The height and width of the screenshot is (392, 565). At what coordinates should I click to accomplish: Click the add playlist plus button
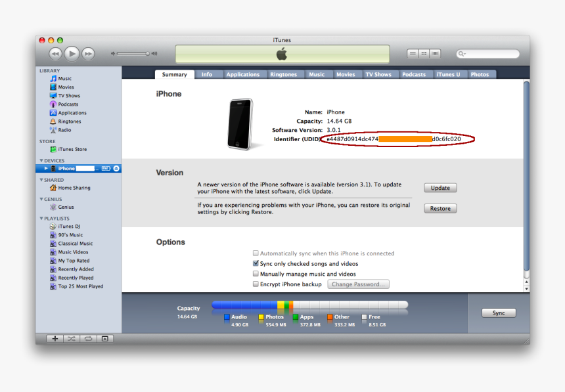pyautogui.click(x=55, y=339)
